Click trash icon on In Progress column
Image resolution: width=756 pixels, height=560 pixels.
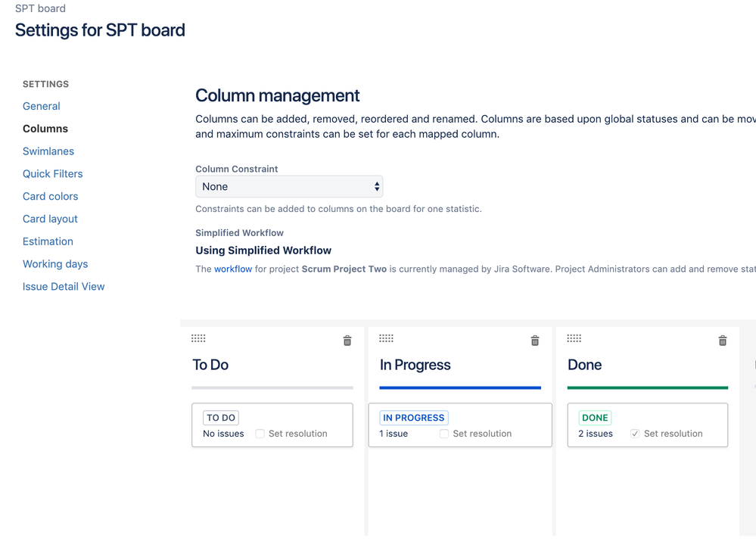coord(535,341)
